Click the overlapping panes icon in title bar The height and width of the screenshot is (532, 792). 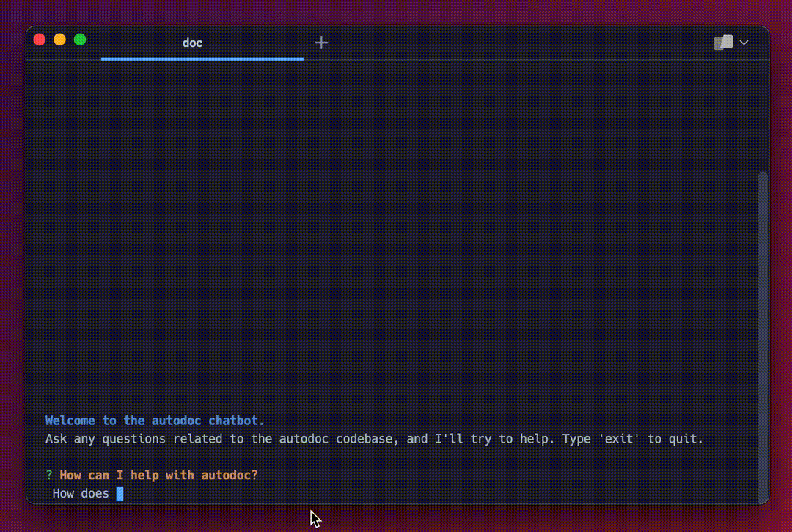(x=723, y=43)
